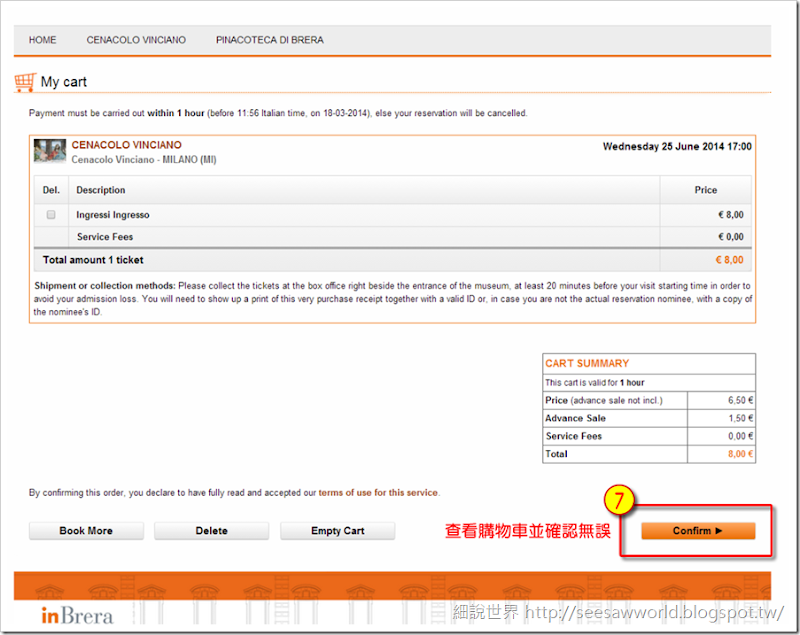Open the PINACOTECA DI BRERA menu item
The height and width of the screenshot is (635, 800).
click(269, 40)
